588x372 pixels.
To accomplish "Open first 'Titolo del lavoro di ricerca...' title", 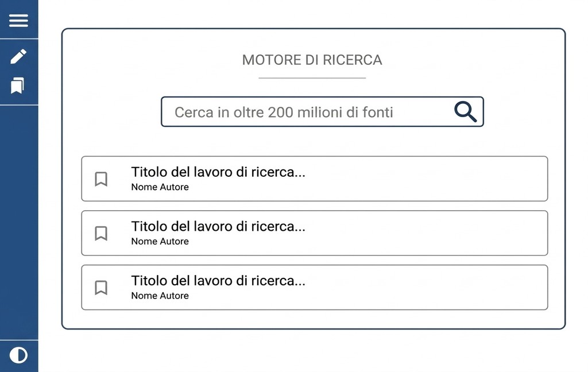I will [x=218, y=172].
